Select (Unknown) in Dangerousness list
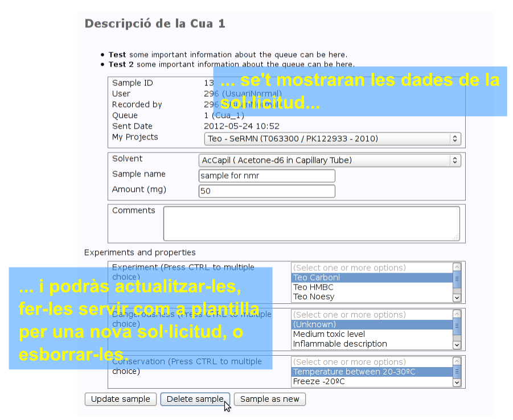This screenshot has width=513, height=420. point(372,324)
